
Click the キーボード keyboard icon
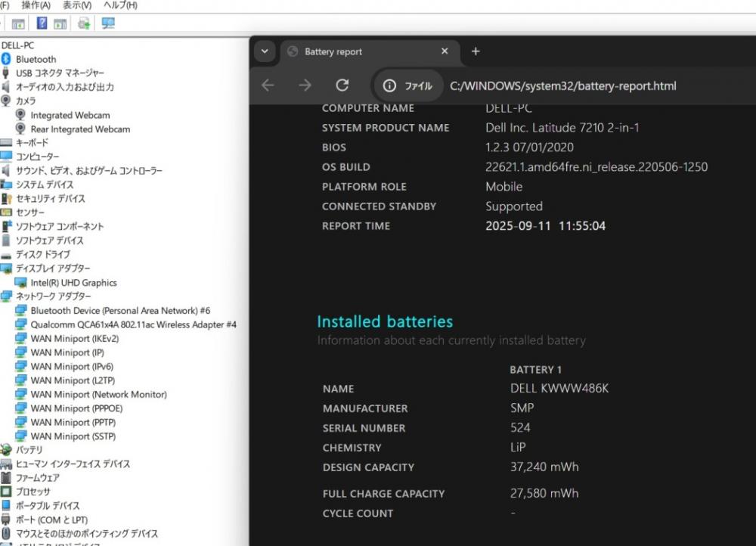(x=6, y=143)
